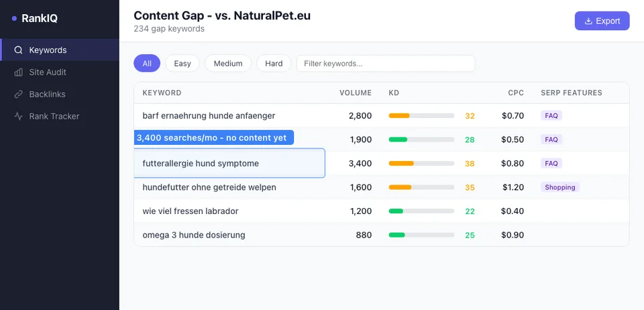Click the volume value 1,200
The image size is (644, 310).
point(361,211)
